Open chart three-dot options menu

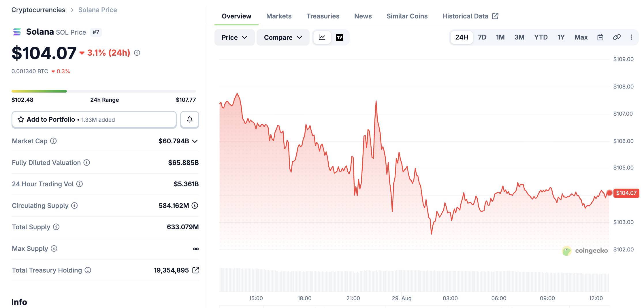tap(631, 37)
